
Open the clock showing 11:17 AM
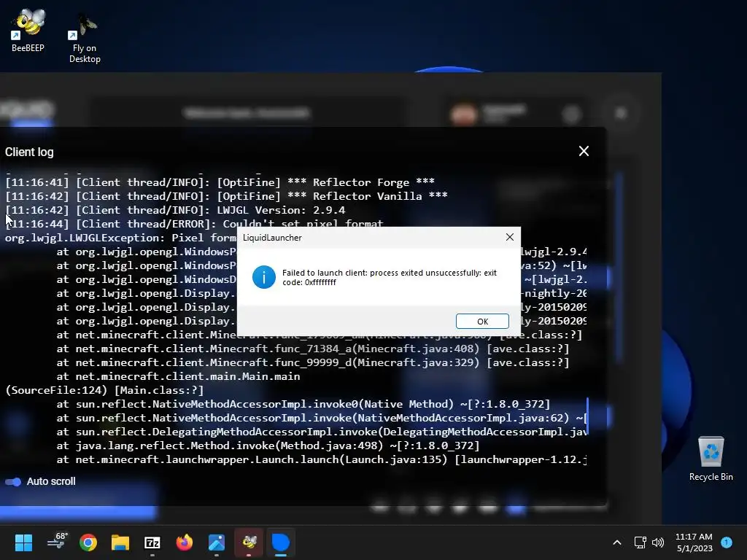(694, 542)
